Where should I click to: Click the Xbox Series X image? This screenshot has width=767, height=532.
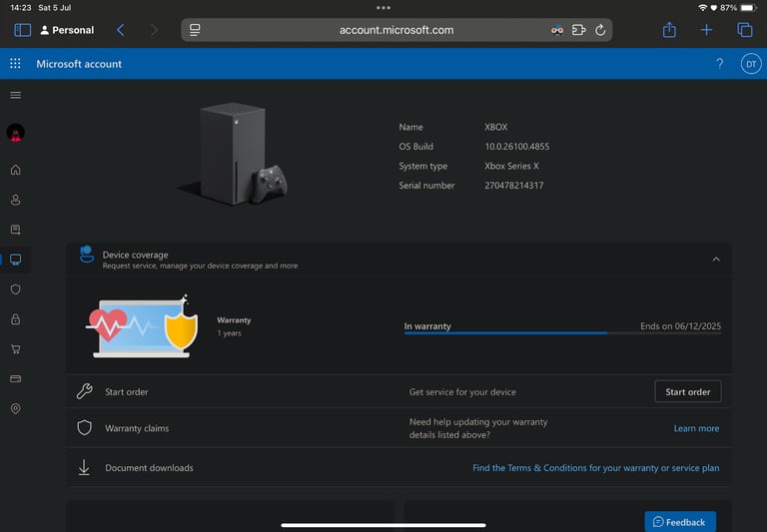point(232,154)
